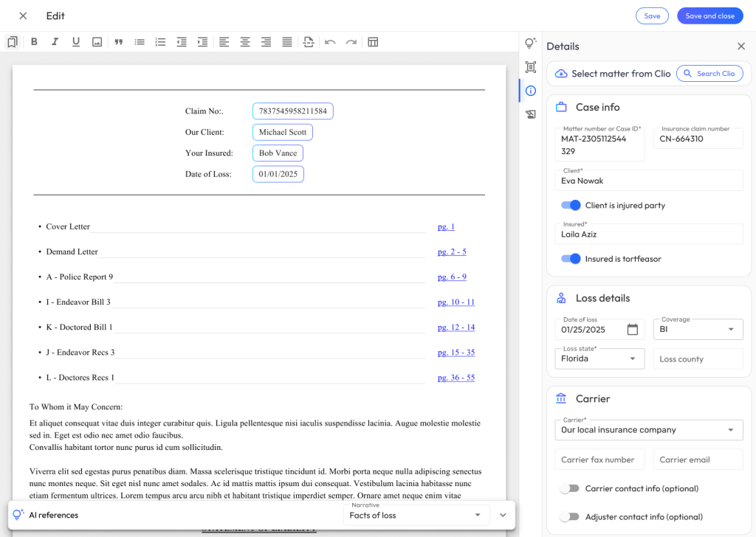756x537 pixels.
Task: Open the Coverage dropdown showing BI
Action: (x=698, y=329)
